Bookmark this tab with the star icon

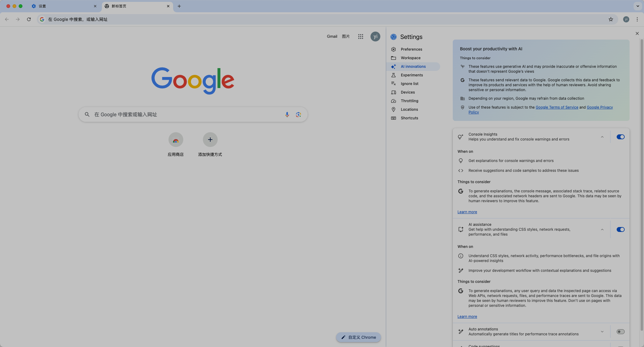tap(611, 19)
